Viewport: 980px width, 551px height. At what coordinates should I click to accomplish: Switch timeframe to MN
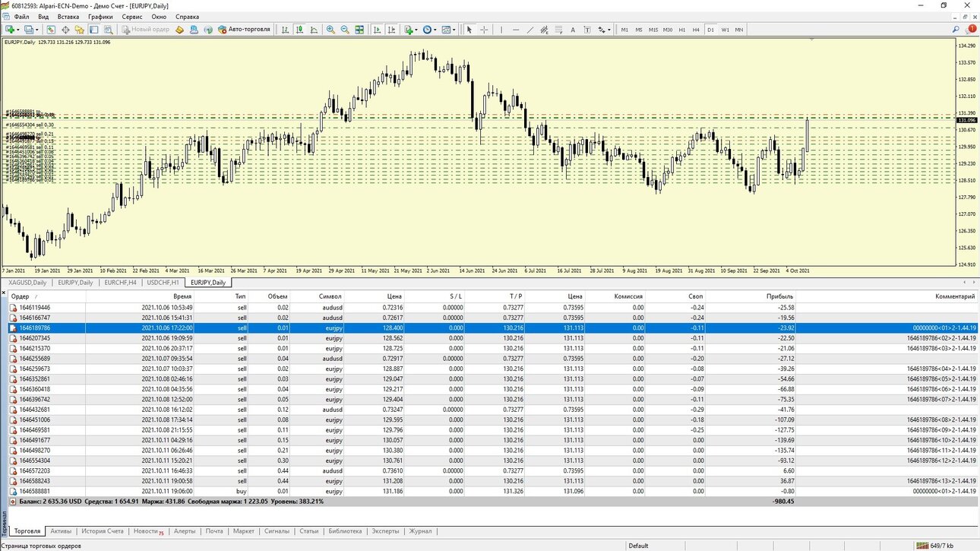(x=739, y=30)
